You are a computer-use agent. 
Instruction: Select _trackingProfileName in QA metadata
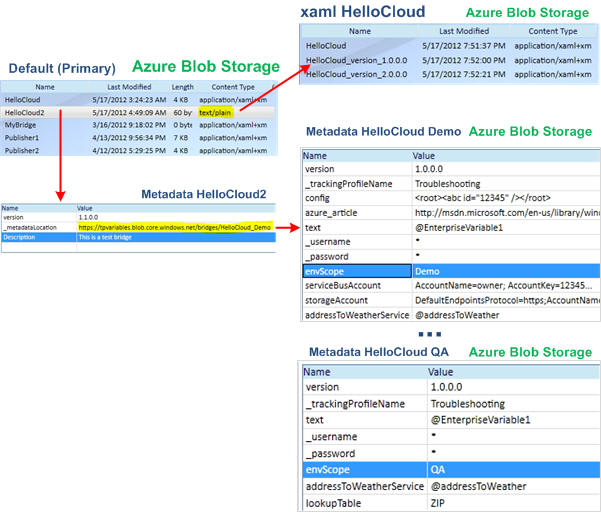(451, 404)
